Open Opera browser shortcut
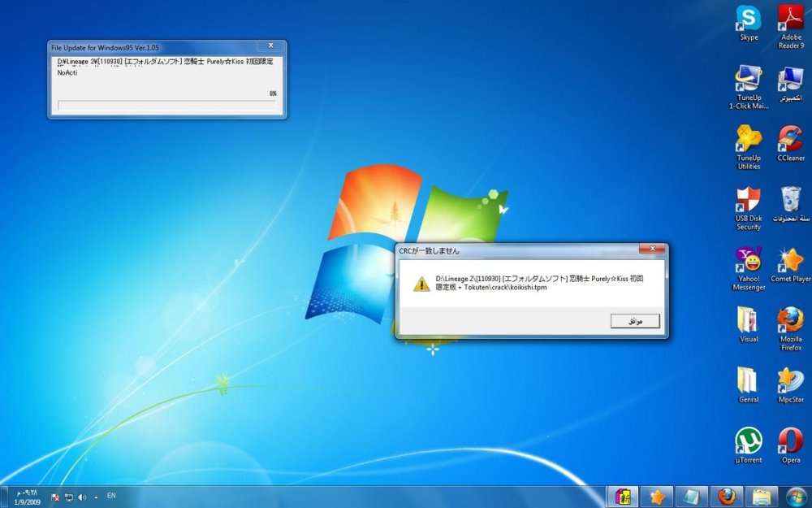 [790, 441]
